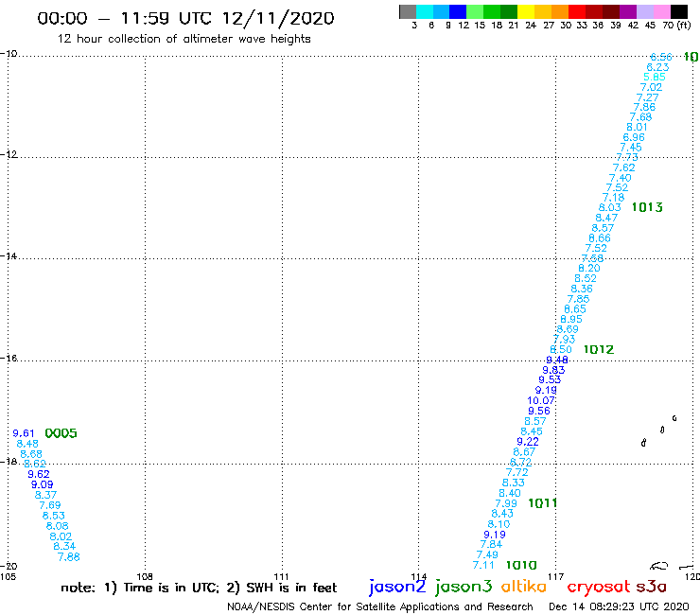
Task: Click the wave height value 9.83
Action: pyautogui.click(x=553, y=370)
